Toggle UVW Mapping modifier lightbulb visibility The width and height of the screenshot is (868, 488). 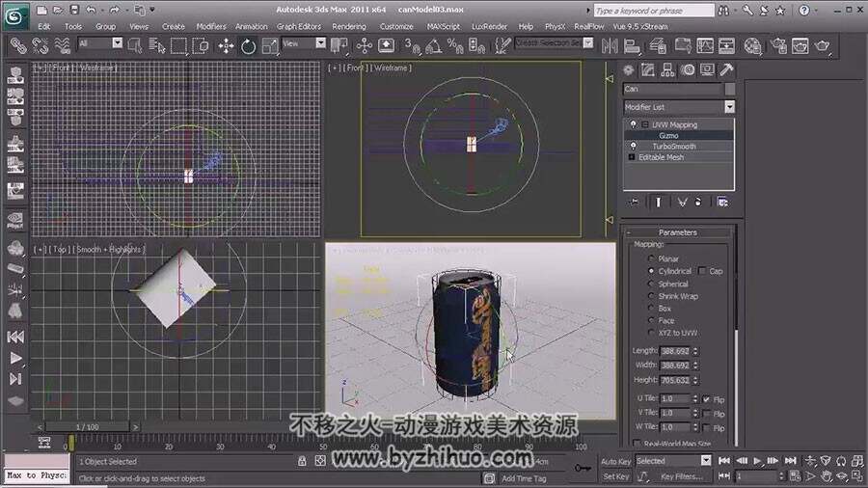pyautogui.click(x=634, y=124)
